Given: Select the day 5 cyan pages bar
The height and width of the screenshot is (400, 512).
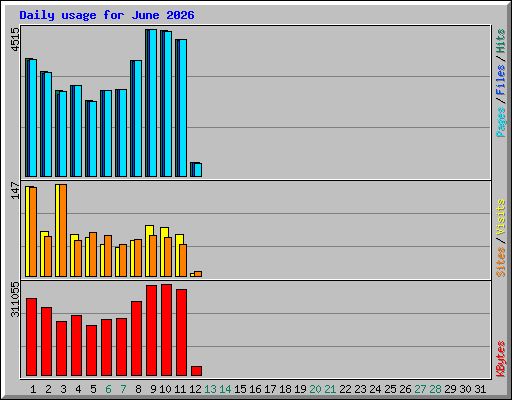Looking at the screenshot, I should pyautogui.click(x=93, y=139).
